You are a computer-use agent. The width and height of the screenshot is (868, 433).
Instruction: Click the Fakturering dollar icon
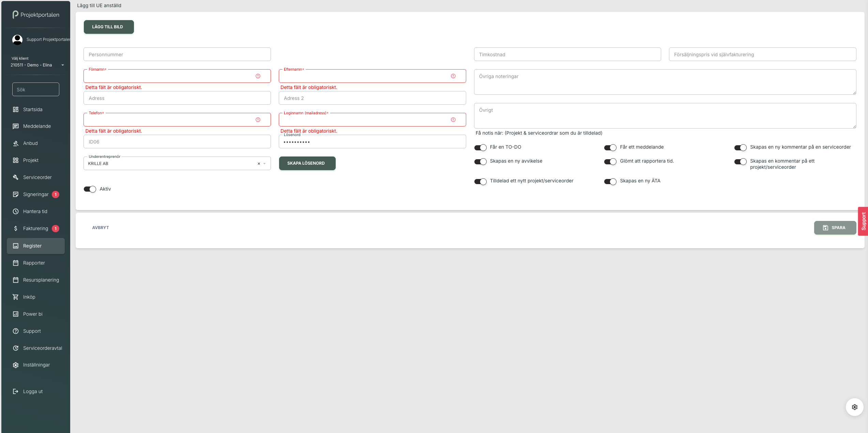pyautogui.click(x=16, y=228)
